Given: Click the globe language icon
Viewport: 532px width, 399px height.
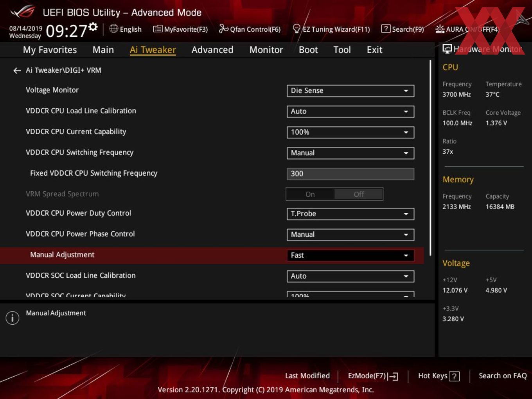Looking at the screenshot, I should click(x=113, y=29).
